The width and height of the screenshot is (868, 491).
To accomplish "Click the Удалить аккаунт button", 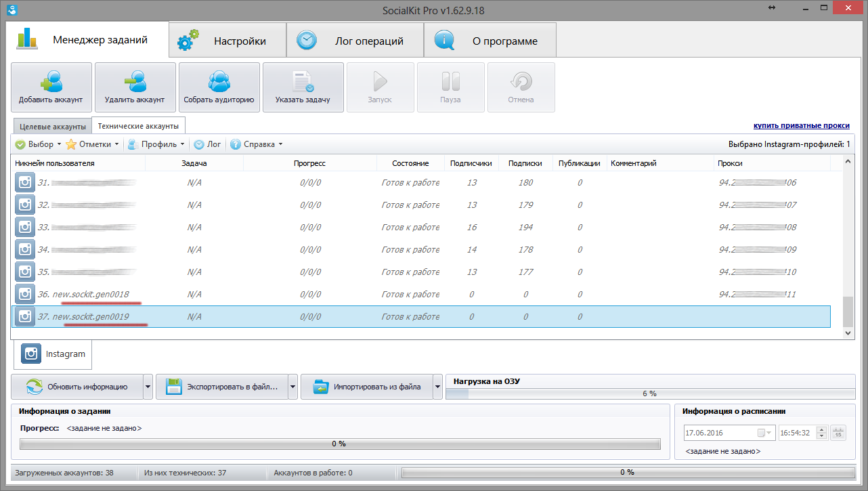I will coord(135,87).
